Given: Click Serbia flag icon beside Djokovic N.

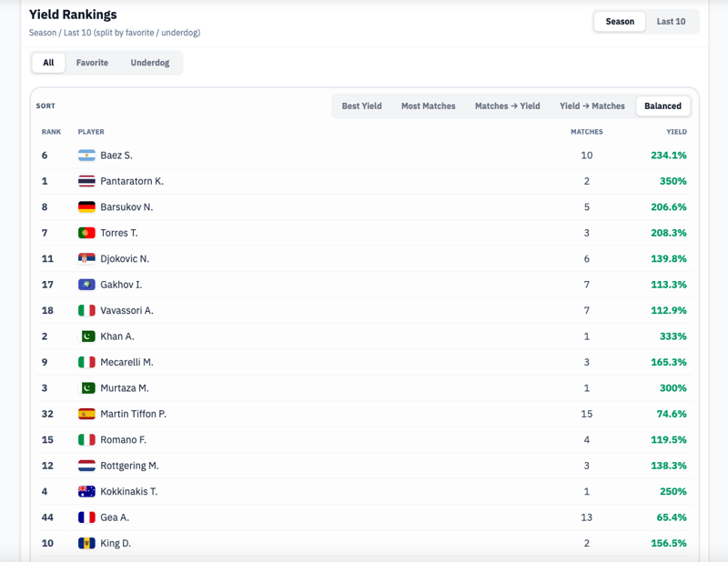Looking at the screenshot, I should [x=86, y=259].
